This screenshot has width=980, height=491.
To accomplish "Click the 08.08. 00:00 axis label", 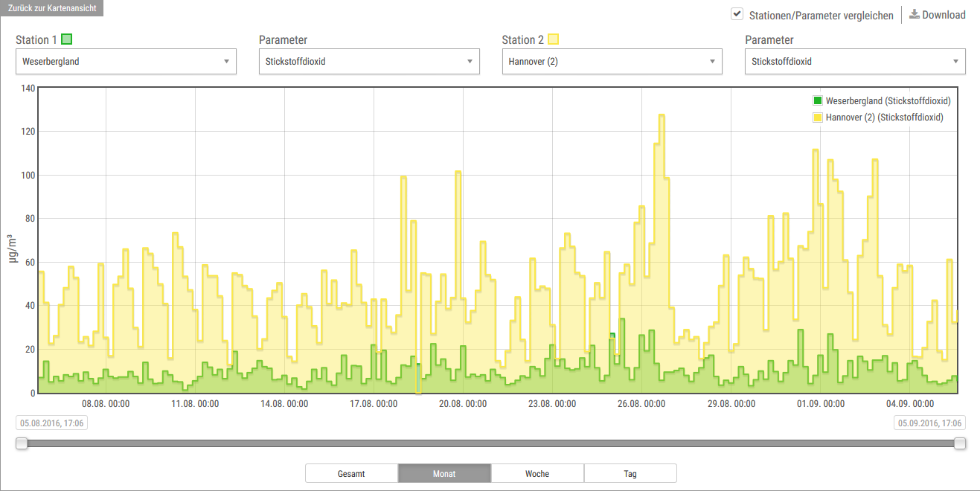I will (x=106, y=404).
